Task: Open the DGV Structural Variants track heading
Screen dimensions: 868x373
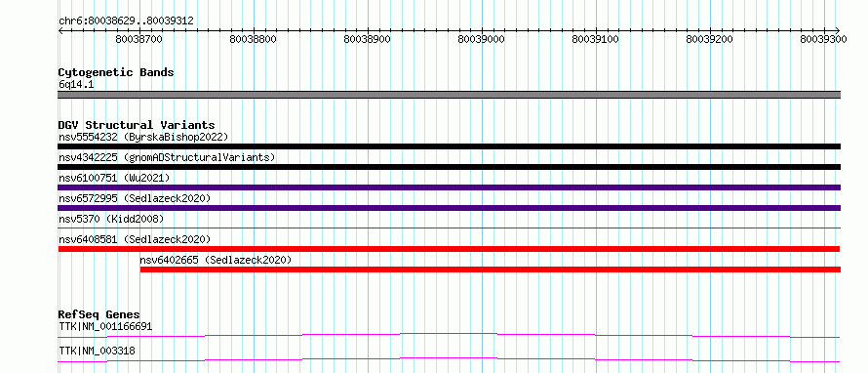Action: [137, 125]
